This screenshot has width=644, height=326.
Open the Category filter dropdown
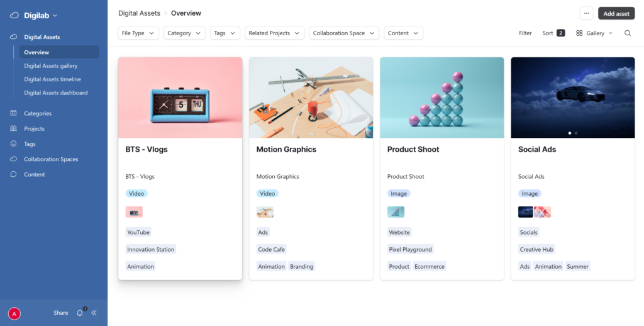[184, 33]
